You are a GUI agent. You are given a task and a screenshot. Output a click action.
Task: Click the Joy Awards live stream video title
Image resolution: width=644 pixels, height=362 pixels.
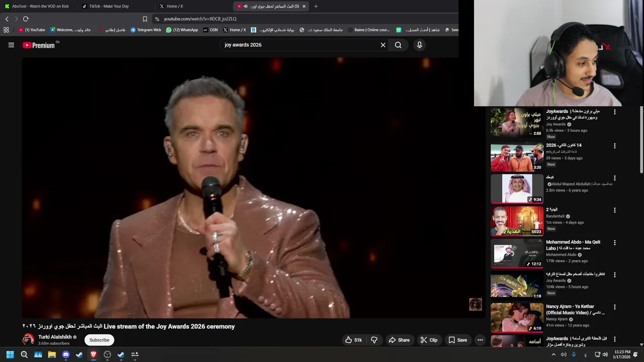coord(128,326)
